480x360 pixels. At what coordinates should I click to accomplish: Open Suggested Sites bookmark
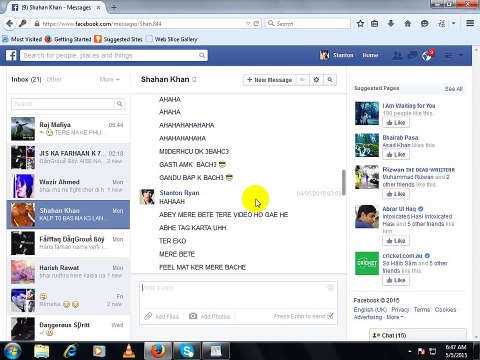tap(118, 39)
